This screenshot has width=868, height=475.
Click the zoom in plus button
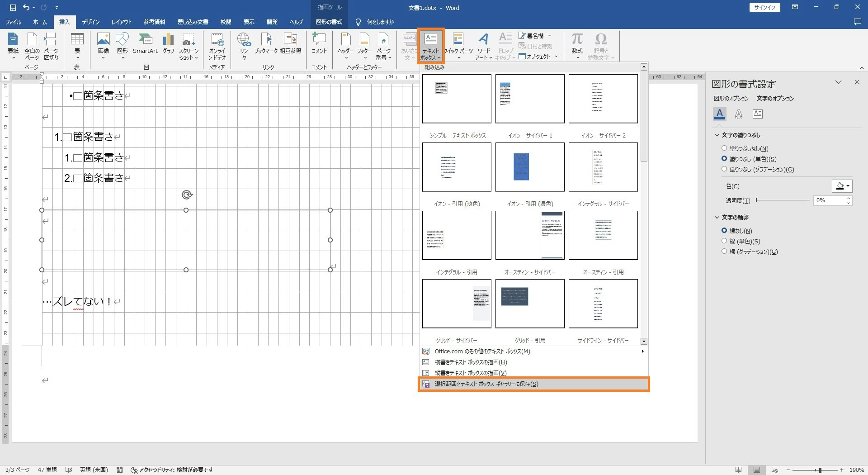point(841,470)
